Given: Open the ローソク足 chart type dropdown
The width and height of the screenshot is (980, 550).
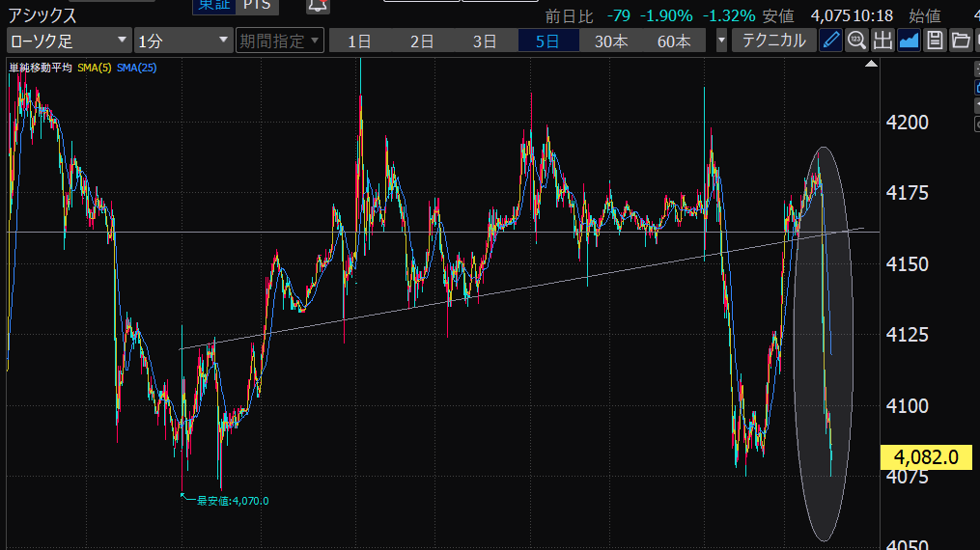Looking at the screenshot, I should (69, 41).
